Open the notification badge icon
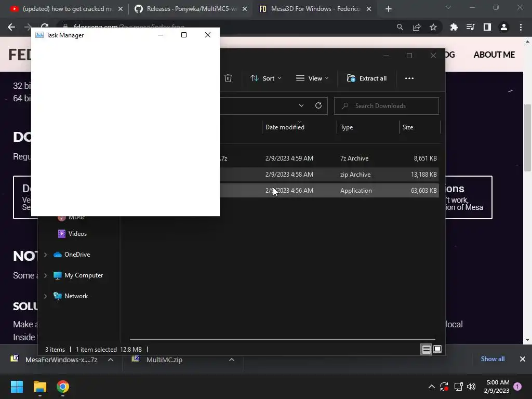The image size is (532, 399). (517, 387)
